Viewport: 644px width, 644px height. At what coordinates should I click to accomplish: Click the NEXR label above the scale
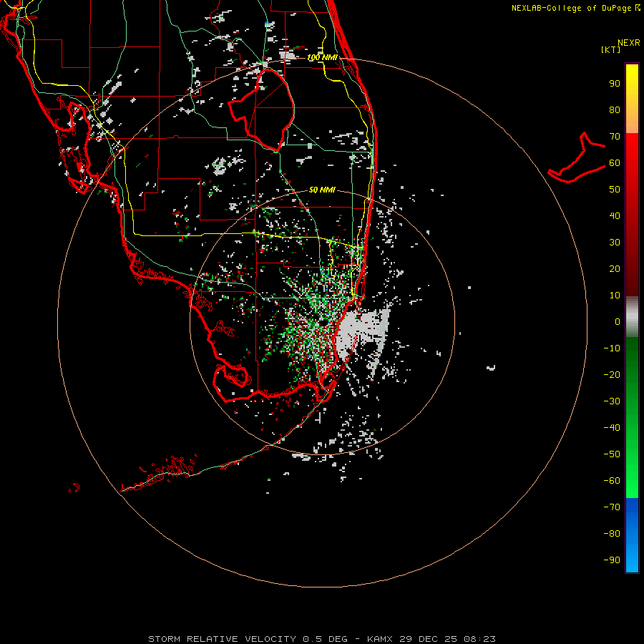(x=628, y=43)
